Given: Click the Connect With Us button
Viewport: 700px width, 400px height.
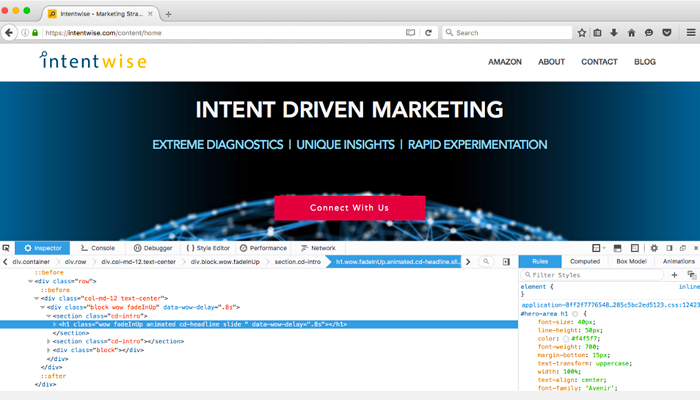Looking at the screenshot, I should tap(350, 208).
